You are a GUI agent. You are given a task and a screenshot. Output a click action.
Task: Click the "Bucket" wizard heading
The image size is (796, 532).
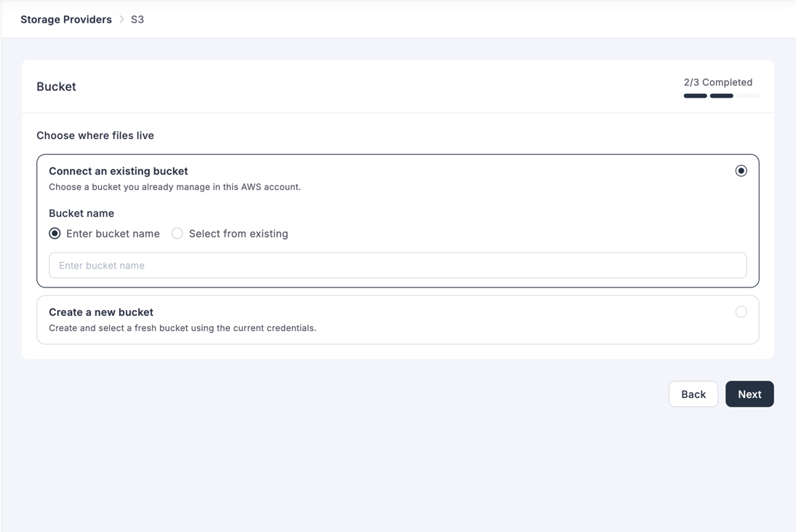click(x=56, y=86)
